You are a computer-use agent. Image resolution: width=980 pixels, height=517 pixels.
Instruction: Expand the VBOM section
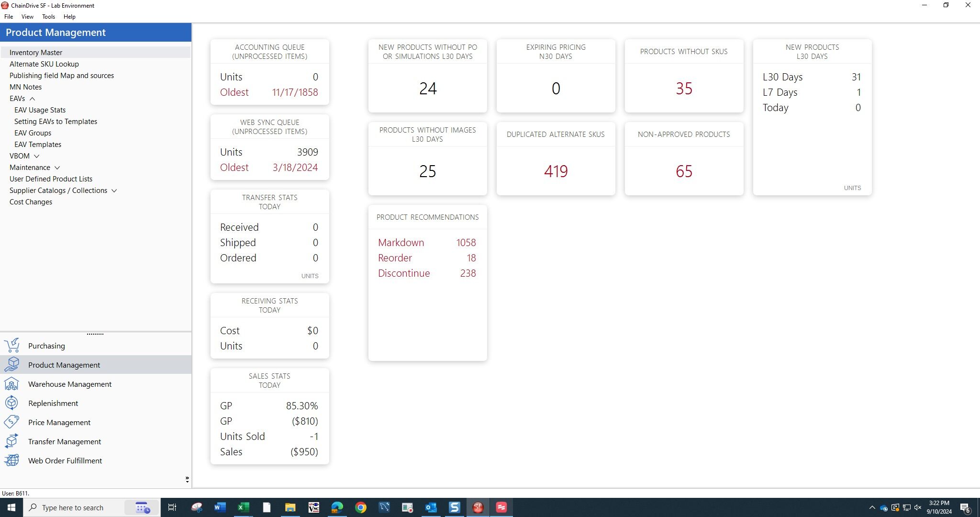point(36,156)
